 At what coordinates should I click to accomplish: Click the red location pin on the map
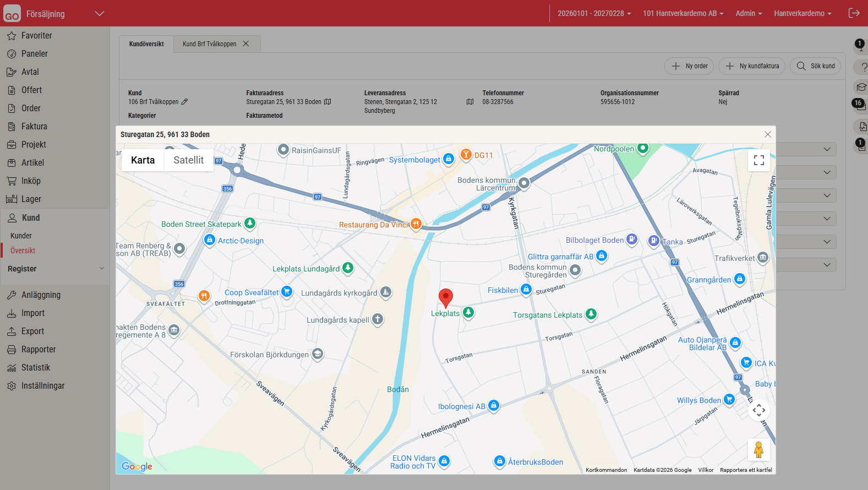pos(446,297)
